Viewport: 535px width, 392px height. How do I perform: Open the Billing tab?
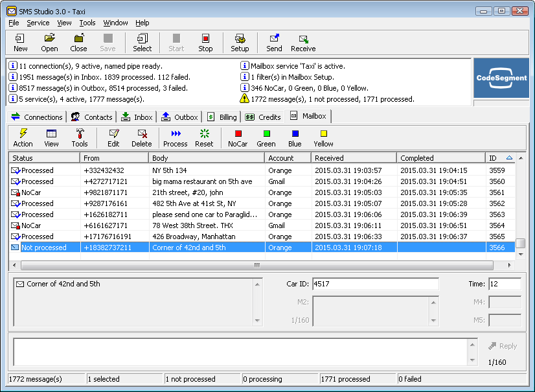click(222, 117)
